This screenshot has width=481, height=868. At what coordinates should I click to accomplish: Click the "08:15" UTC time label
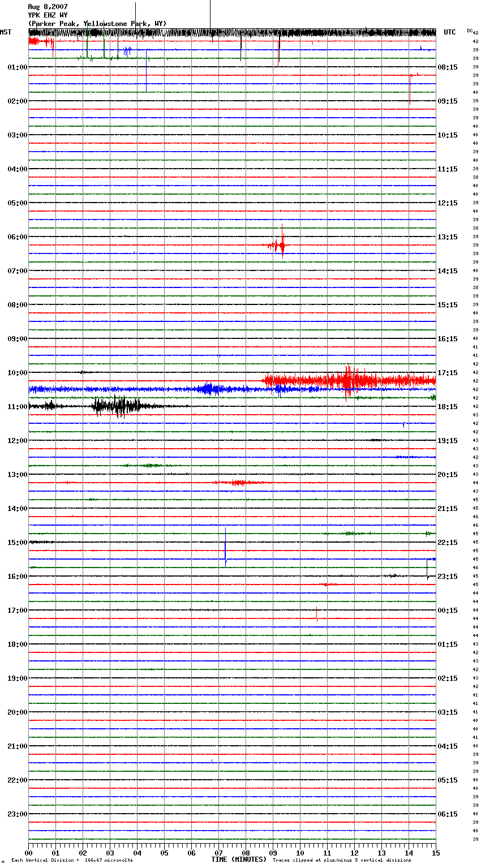pyautogui.click(x=448, y=67)
